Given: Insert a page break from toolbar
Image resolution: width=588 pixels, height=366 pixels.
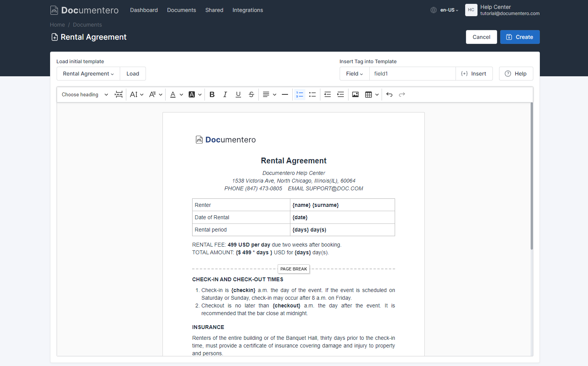Looking at the screenshot, I should 119,94.
